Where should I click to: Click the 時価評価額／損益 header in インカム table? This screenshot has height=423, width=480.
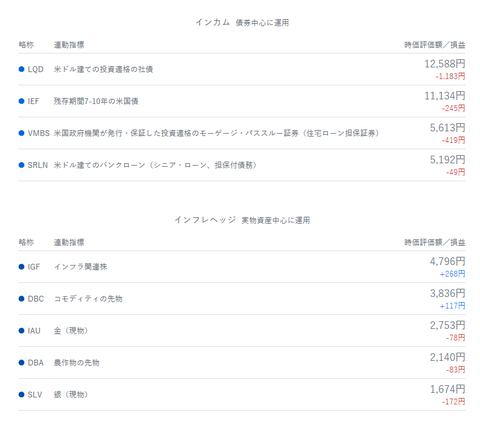(435, 45)
